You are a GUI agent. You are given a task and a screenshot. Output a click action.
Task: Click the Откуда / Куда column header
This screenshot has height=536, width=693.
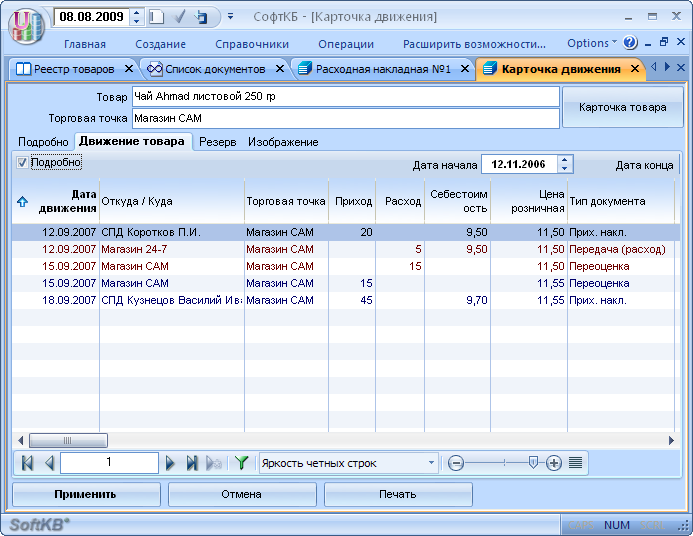[x=172, y=201]
